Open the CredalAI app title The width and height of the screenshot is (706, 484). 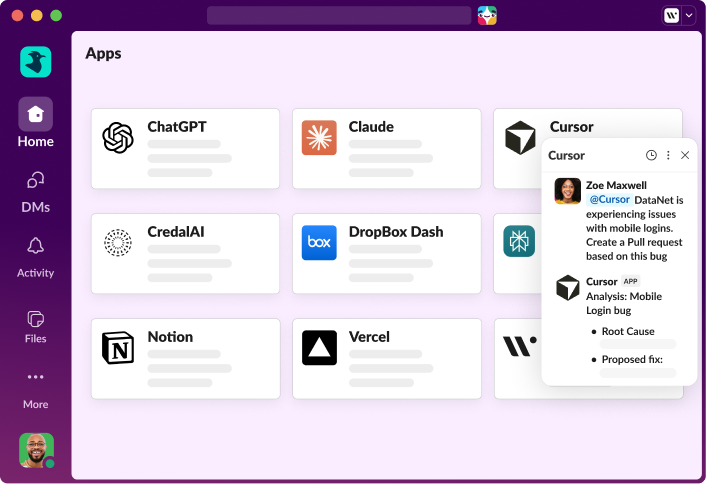coord(176,232)
